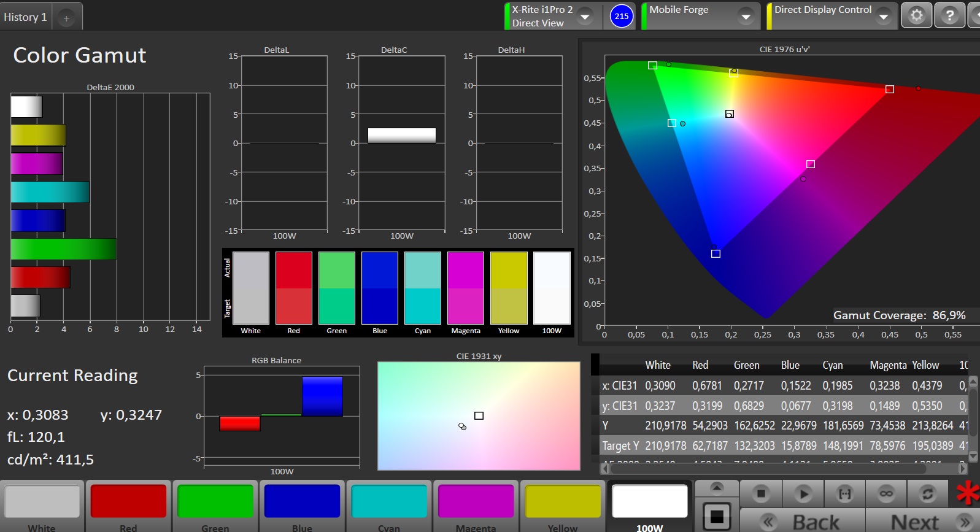Click the cyan bar in DeltaE 2000 chart
Image resolution: width=980 pixels, height=532 pixels.
pyautogui.click(x=50, y=192)
